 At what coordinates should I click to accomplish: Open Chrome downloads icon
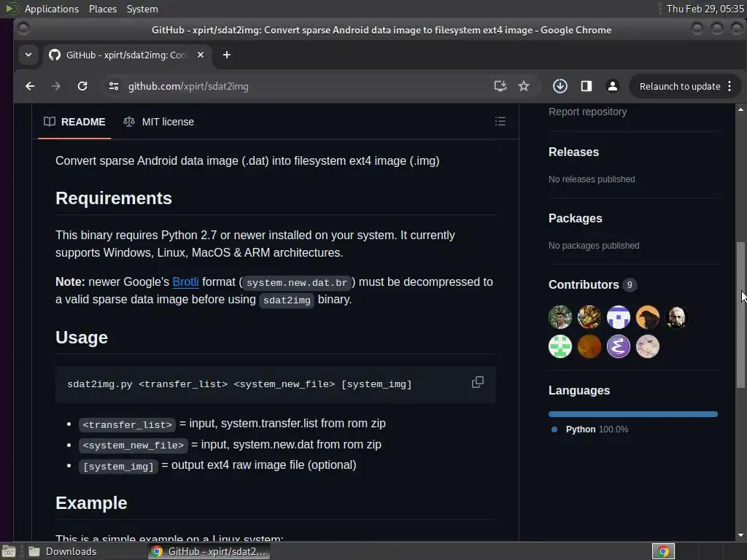(560, 86)
